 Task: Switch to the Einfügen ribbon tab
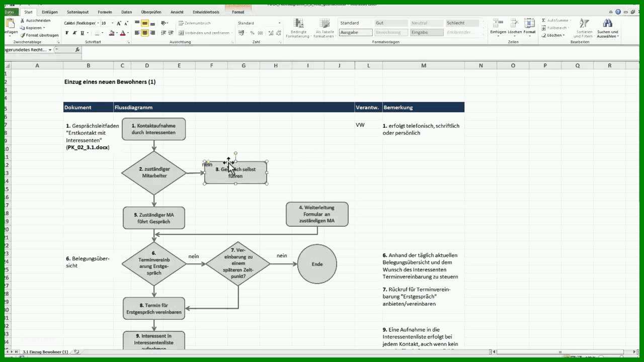(49, 12)
